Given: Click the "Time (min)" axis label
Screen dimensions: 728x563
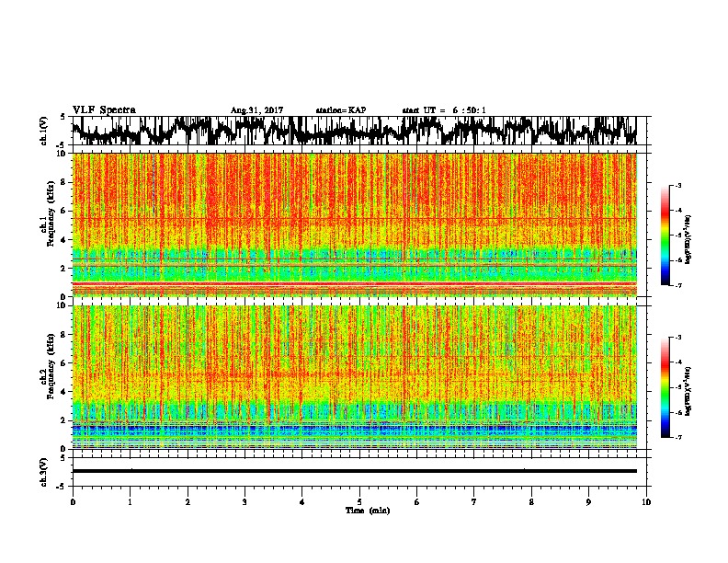Looking at the screenshot, I should [x=368, y=511].
